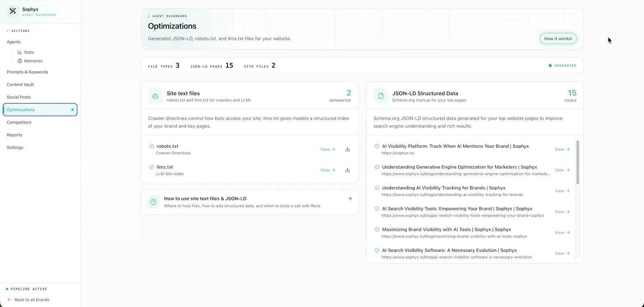View JSON-LD for Generative Engine Optimization page
Image resolution: width=644 pixels, height=307 pixels.
tap(562, 170)
